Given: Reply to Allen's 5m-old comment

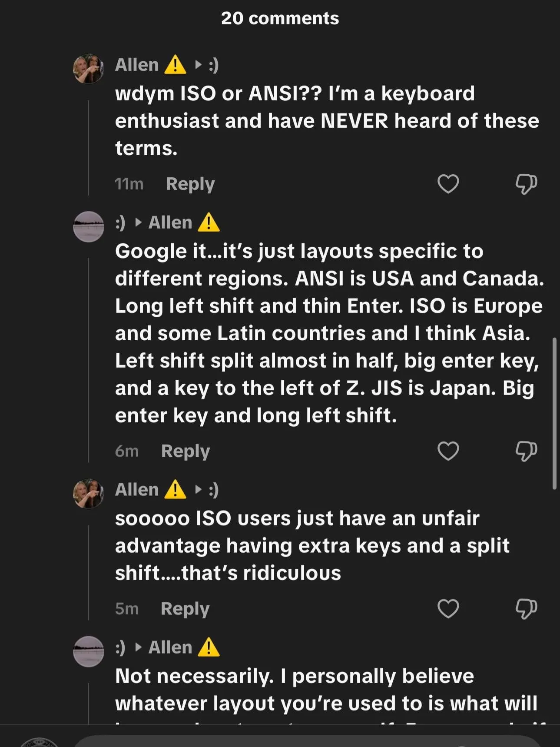Looking at the screenshot, I should pyautogui.click(x=185, y=608).
